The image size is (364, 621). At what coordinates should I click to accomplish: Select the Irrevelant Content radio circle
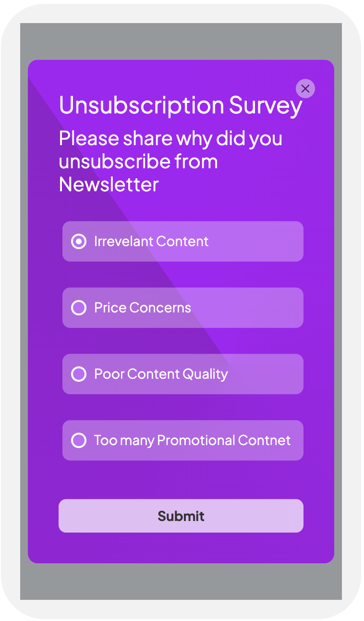[79, 241]
